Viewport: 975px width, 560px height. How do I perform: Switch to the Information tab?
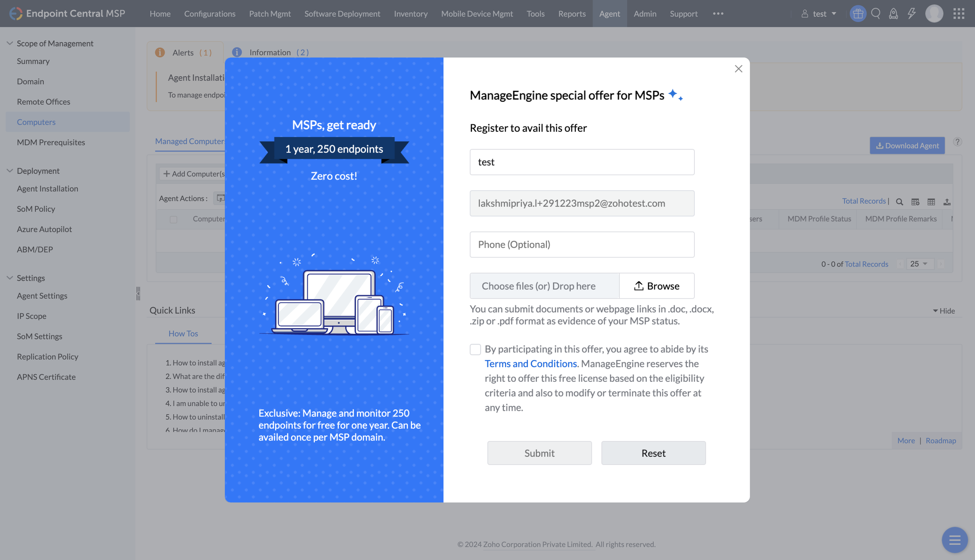pyautogui.click(x=270, y=52)
